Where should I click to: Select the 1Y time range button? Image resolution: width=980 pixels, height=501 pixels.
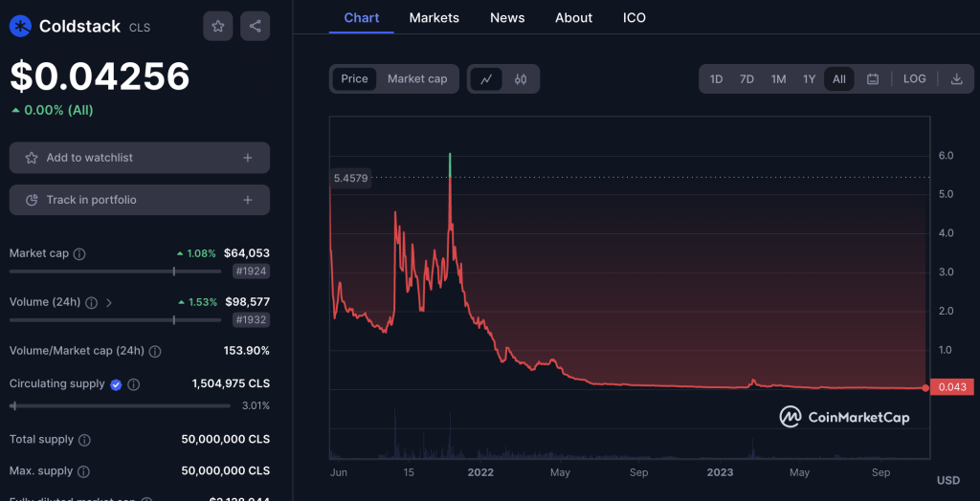pyautogui.click(x=809, y=79)
